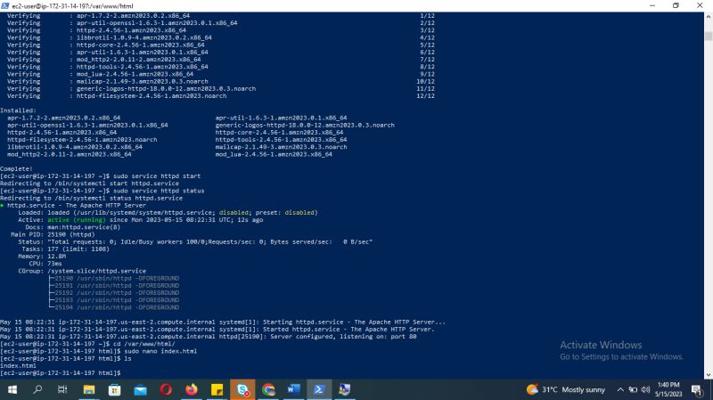Restore down the terminal window
Screen dimensions: 713x400
[676, 5]
